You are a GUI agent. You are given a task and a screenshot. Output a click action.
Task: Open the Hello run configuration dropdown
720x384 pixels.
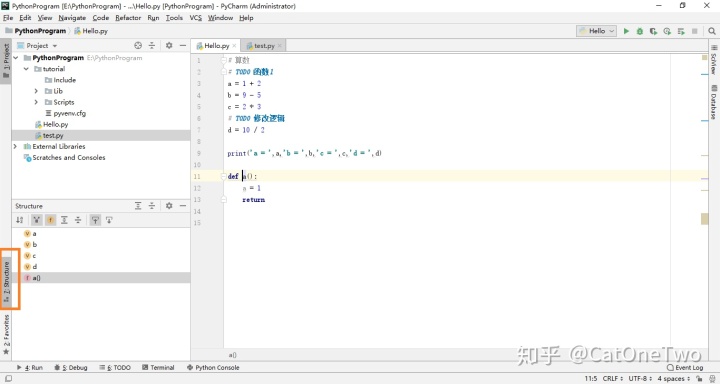(596, 31)
